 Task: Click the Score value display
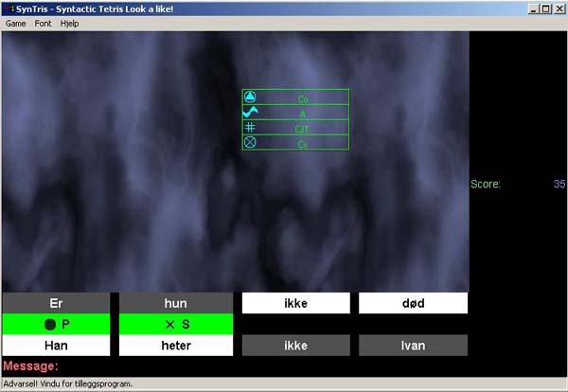pyautogui.click(x=559, y=184)
